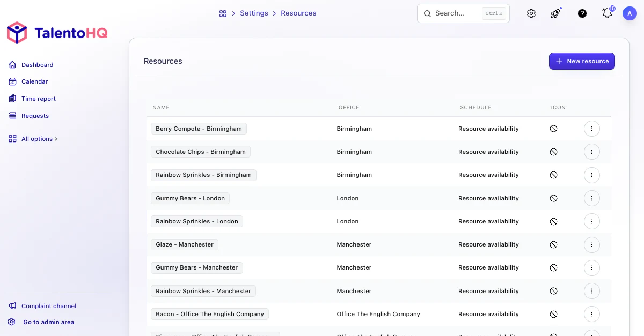Click Settings in breadcrumb

point(254,13)
